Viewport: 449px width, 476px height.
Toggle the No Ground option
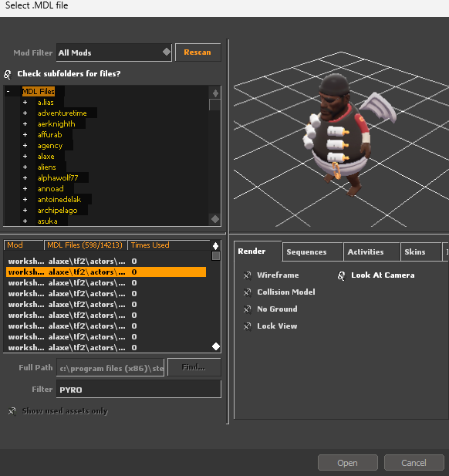click(248, 309)
